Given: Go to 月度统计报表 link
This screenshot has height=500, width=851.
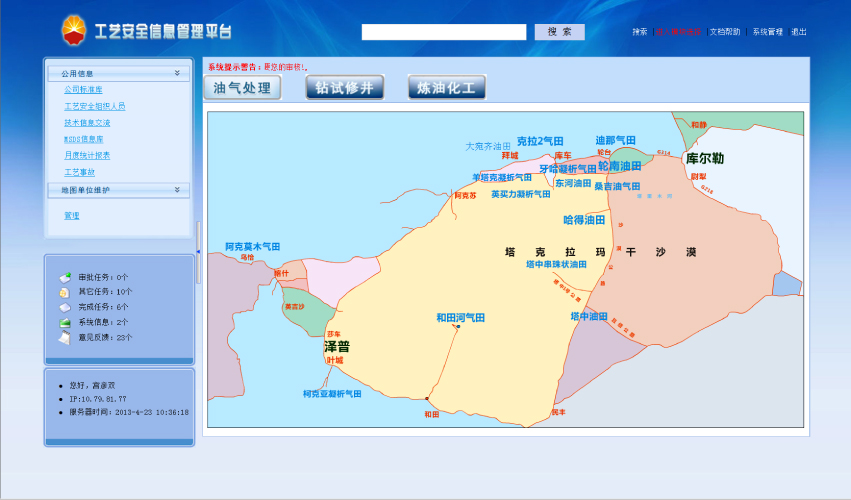Looking at the screenshot, I should click(x=87, y=155).
